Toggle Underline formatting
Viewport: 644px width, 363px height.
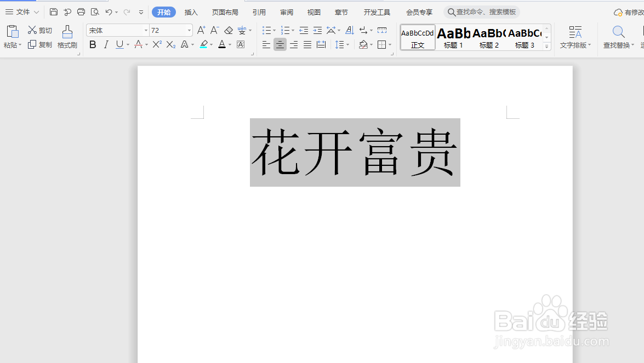click(x=119, y=44)
